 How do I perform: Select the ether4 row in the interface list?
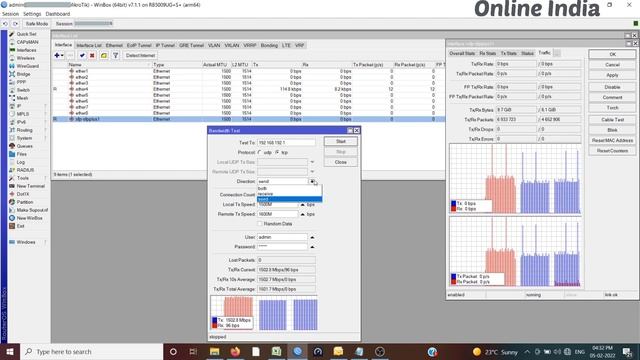coord(248,89)
